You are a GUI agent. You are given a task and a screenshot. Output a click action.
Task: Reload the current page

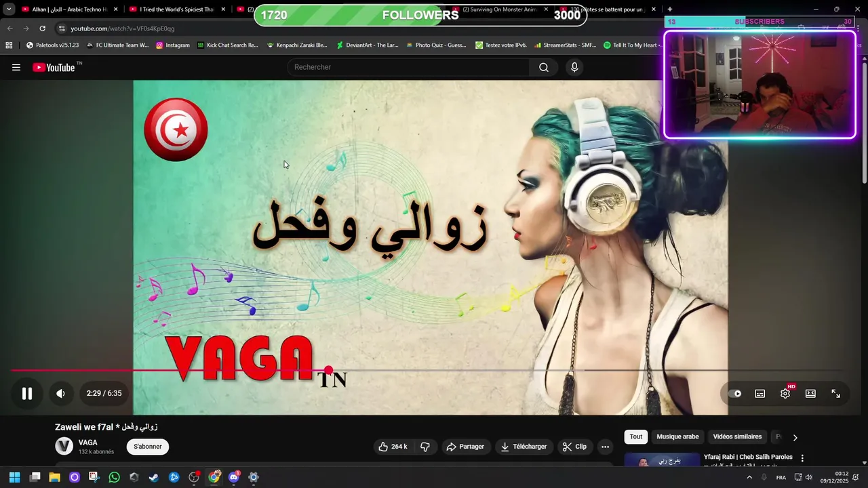pos(42,28)
